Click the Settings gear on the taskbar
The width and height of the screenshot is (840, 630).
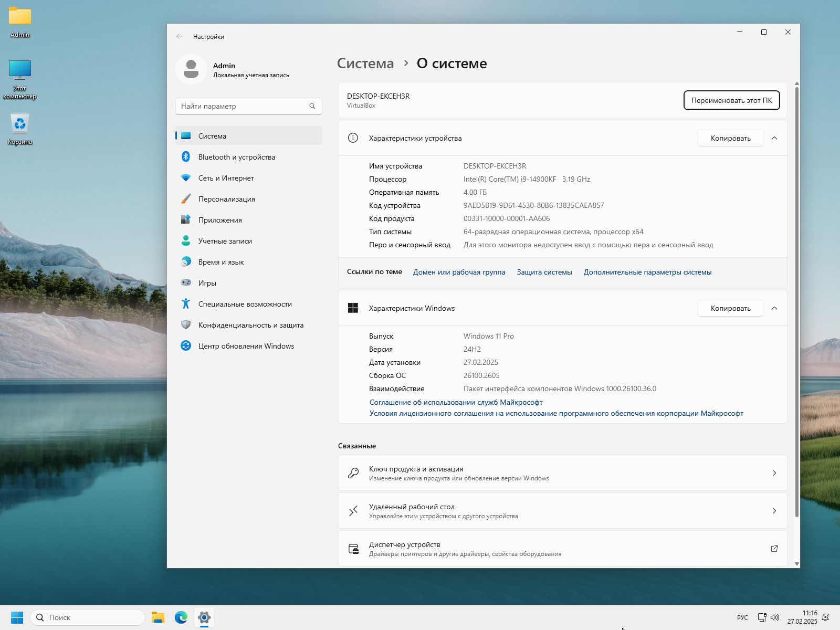204,617
